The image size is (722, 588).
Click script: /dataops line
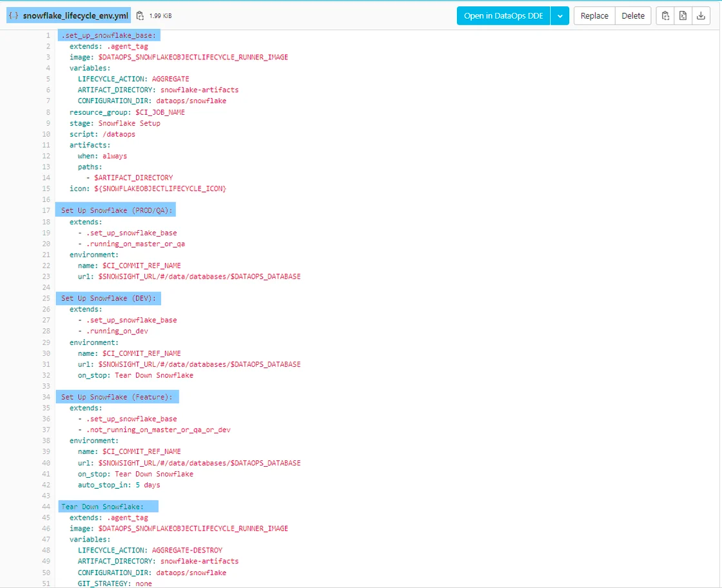(102, 135)
